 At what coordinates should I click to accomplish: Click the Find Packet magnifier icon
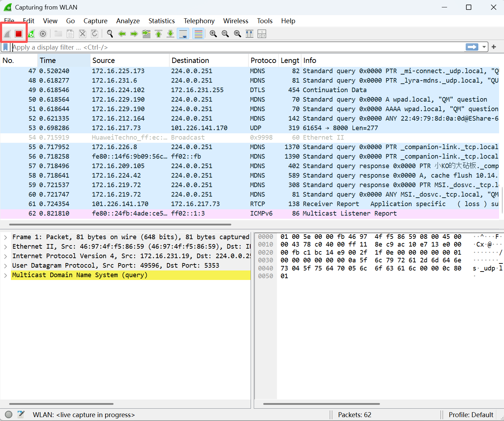point(110,34)
